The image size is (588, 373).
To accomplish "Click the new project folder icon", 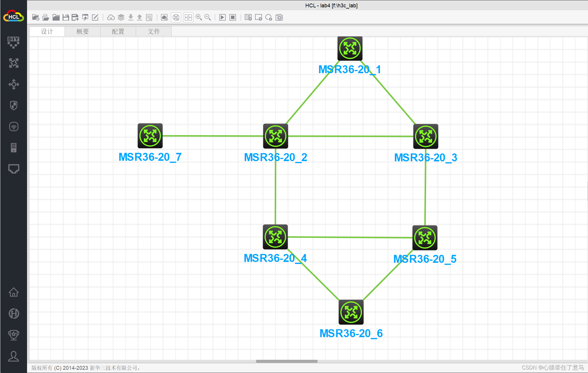I will point(36,17).
